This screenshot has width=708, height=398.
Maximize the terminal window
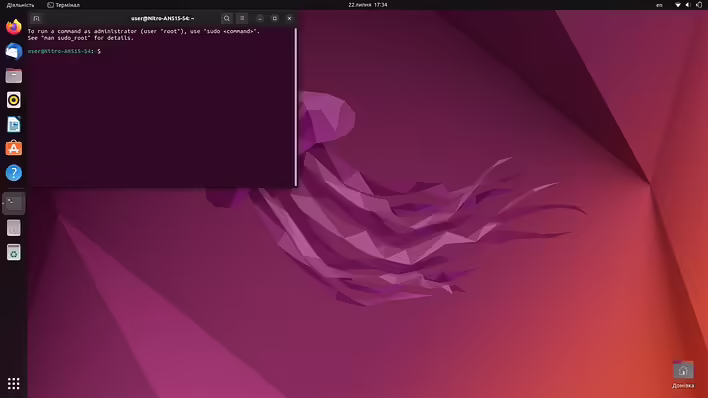point(275,19)
